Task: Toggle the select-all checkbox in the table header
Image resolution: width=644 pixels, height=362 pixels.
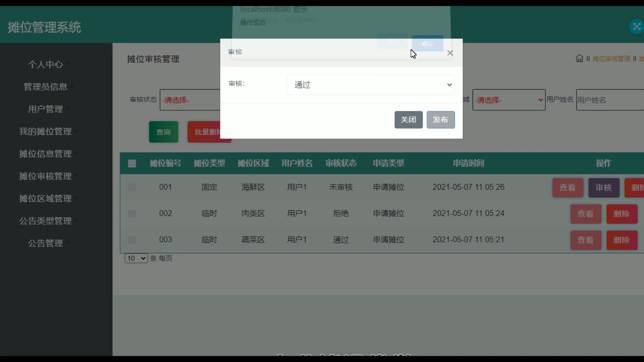Action: (132, 164)
